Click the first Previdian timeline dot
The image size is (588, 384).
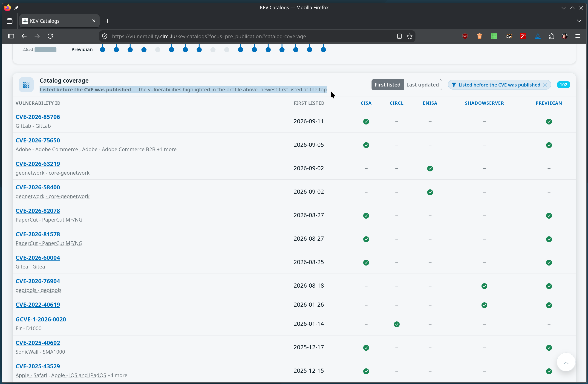coord(103,50)
